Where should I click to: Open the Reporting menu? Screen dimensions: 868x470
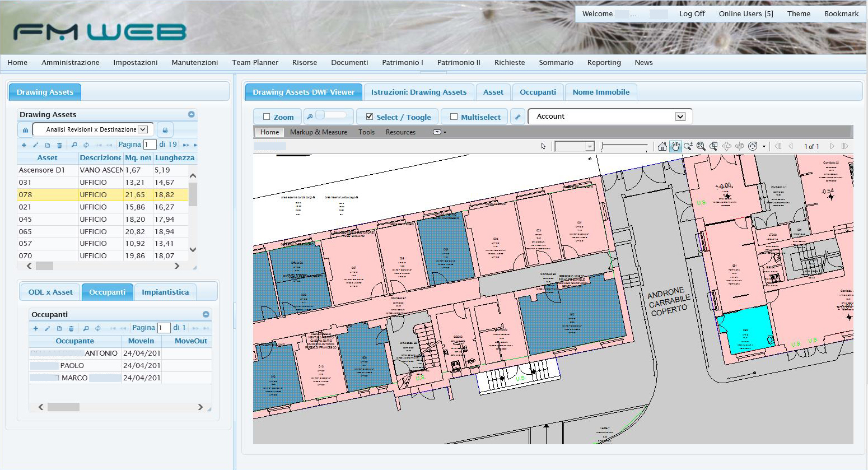click(x=604, y=63)
